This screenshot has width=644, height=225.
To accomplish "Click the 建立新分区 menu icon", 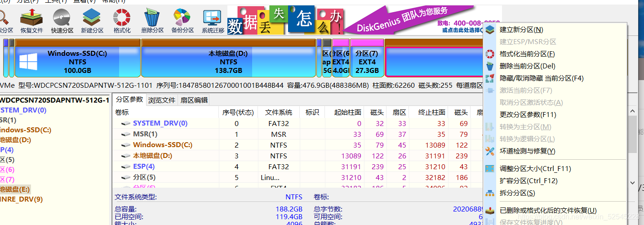I will [490, 30].
